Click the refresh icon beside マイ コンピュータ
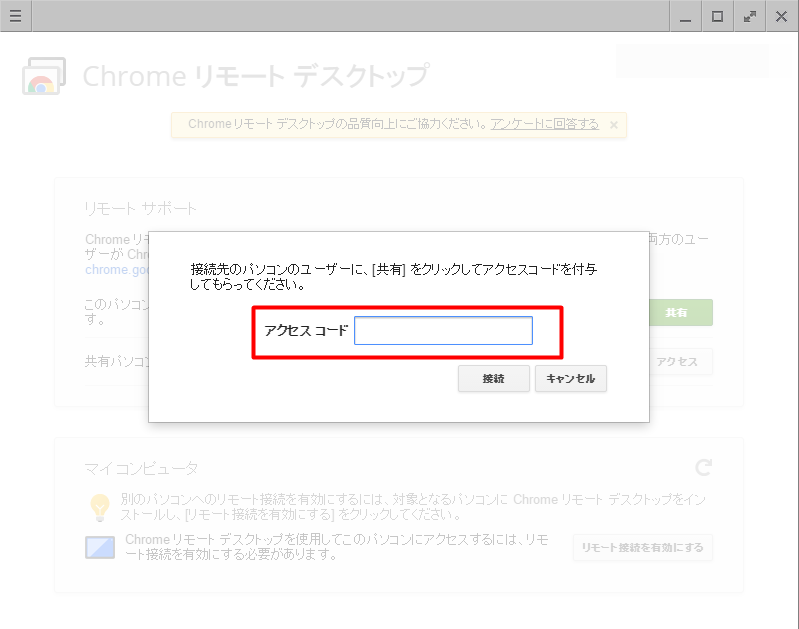Screen dimensions: 799x629 (704, 467)
